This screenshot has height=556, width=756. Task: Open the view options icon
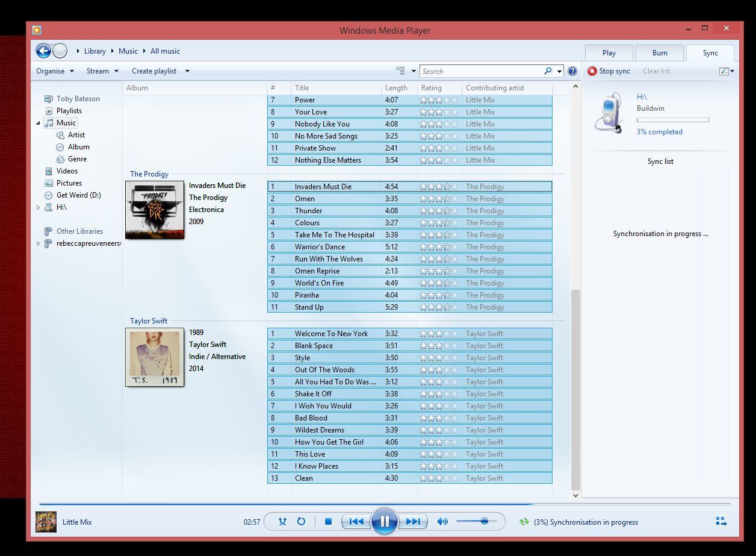pos(401,71)
